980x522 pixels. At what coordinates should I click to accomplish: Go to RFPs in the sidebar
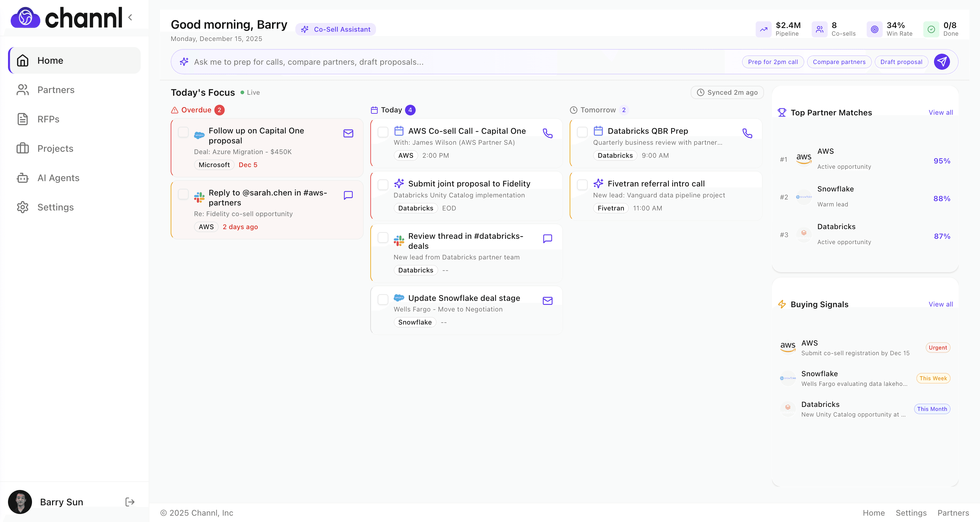(48, 119)
